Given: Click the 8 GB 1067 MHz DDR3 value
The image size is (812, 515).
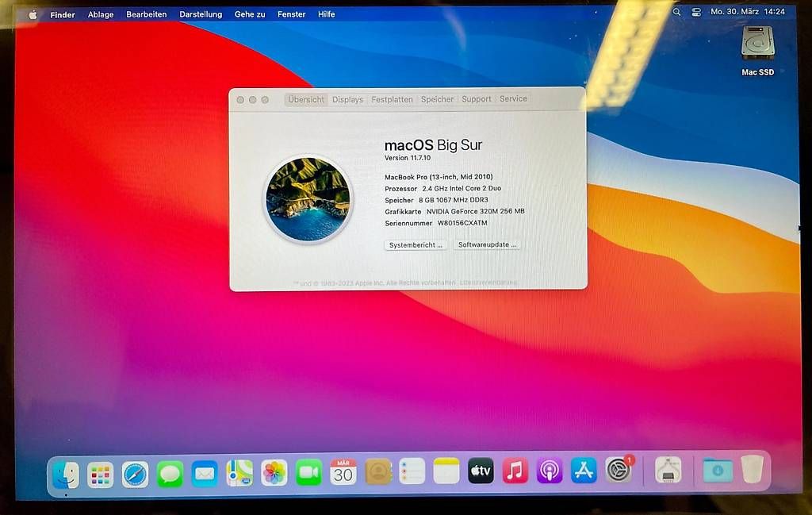Looking at the screenshot, I should [453, 200].
